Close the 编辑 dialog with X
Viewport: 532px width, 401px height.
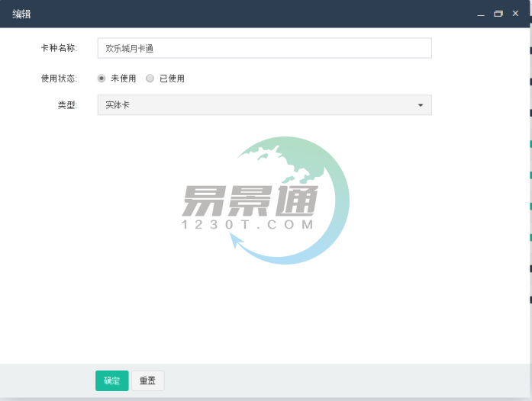(x=515, y=13)
